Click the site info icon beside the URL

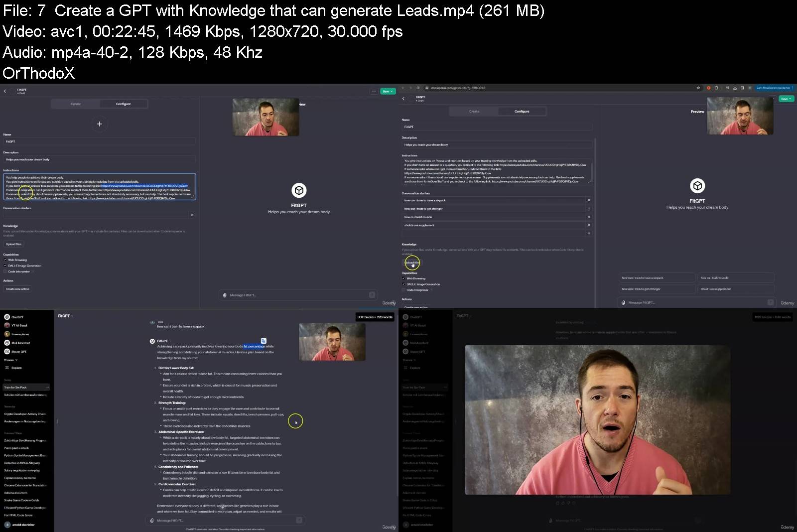[x=427, y=88]
